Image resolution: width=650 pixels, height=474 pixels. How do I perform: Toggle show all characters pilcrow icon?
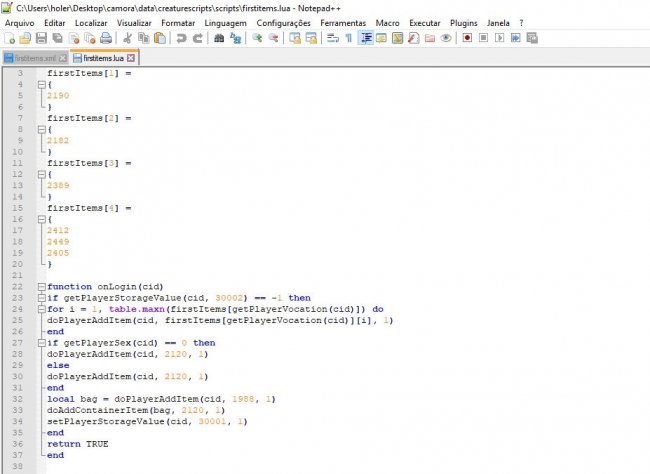(x=349, y=39)
